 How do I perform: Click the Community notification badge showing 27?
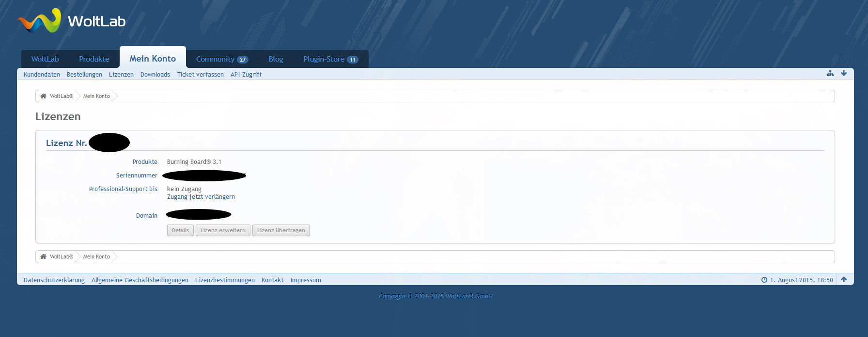pos(243,60)
